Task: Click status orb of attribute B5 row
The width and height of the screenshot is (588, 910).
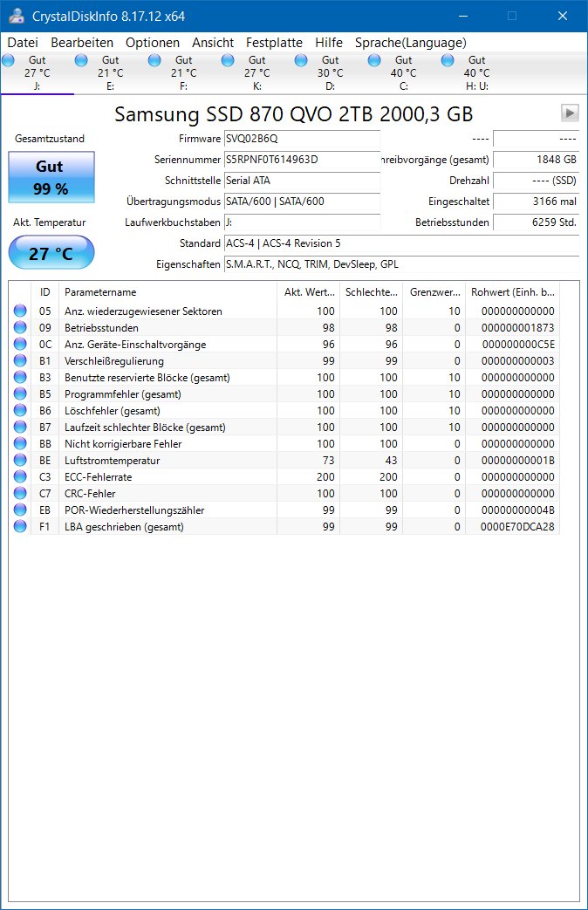Action: click(x=20, y=393)
